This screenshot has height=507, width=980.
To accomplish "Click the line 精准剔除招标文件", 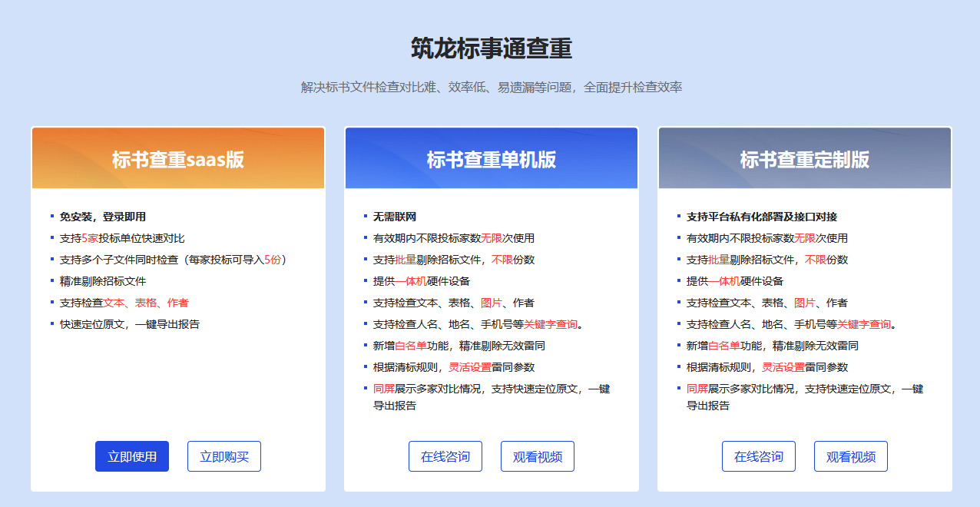I will pyautogui.click(x=103, y=281).
